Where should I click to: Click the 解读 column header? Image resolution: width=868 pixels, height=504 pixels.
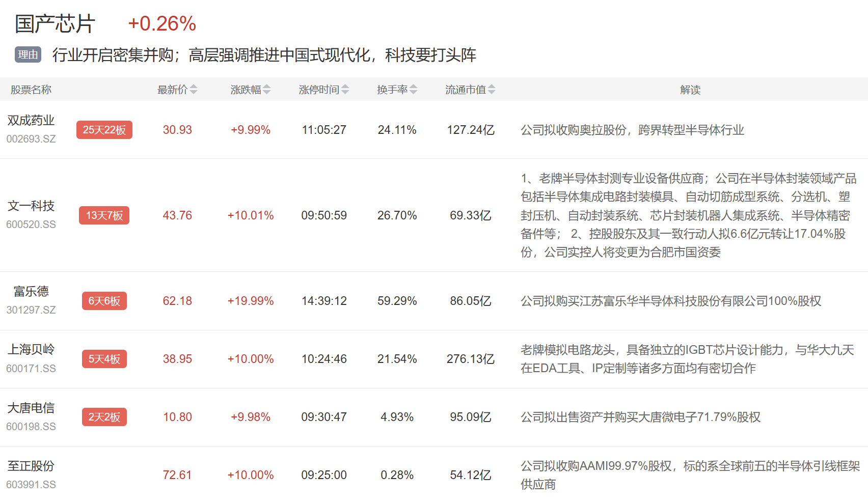point(690,90)
